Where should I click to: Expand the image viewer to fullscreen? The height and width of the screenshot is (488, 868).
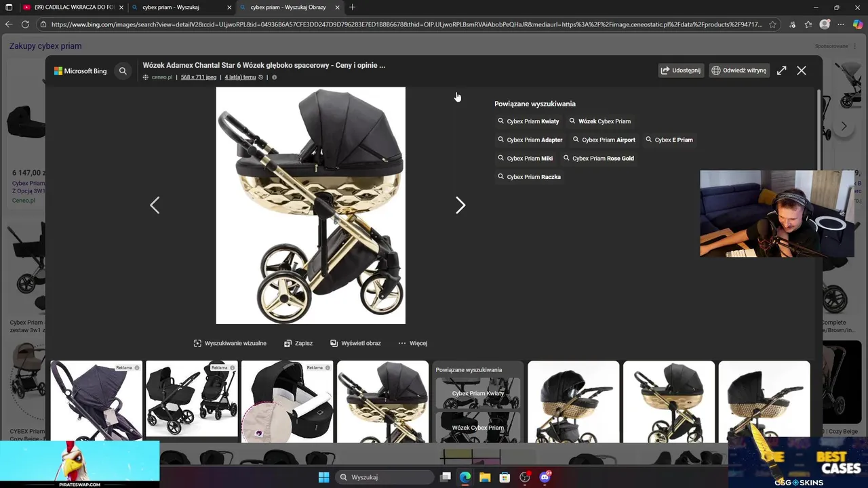click(x=781, y=70)
